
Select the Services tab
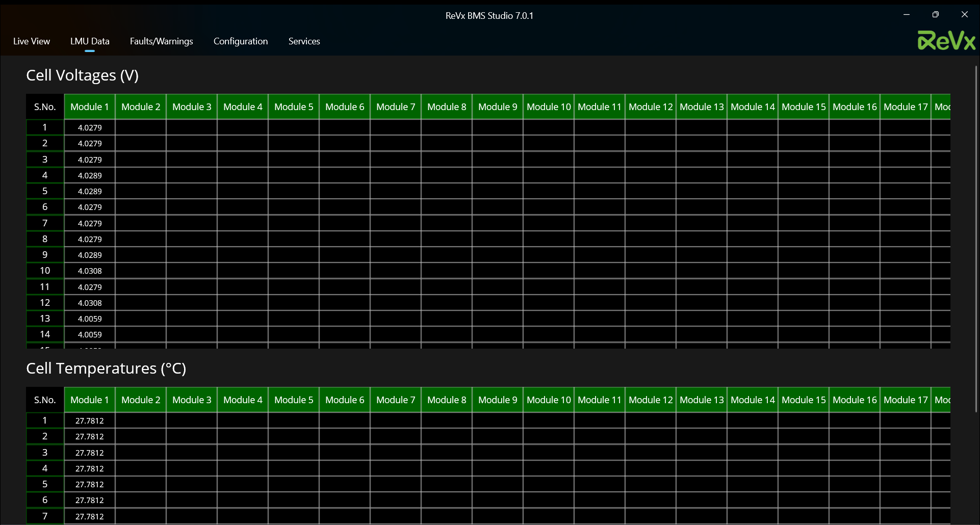click(x=304, y=41)
